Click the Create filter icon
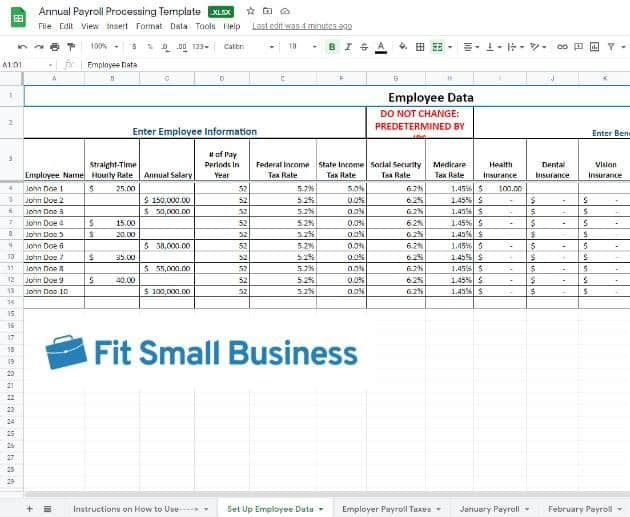 (611, 47)
